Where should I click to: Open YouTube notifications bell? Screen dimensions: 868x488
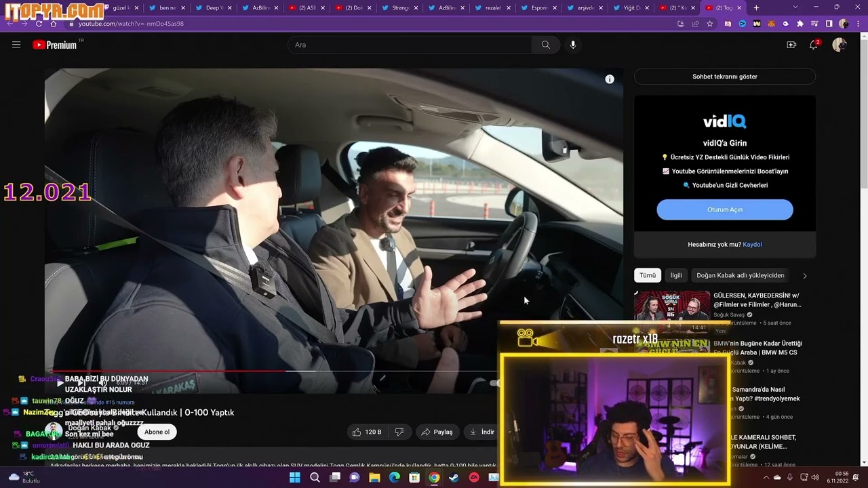814,45
